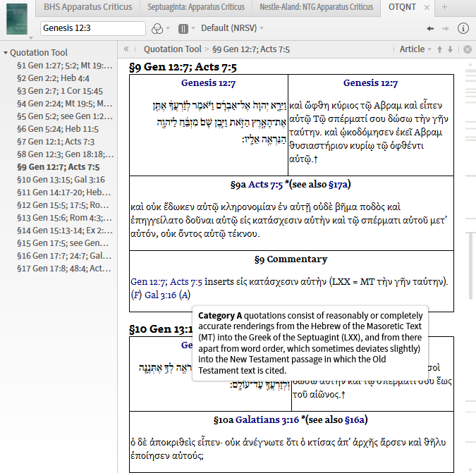
Task: Select §6 Gen 5:24; Heb 11:5 entry
Action: [58, 129]
